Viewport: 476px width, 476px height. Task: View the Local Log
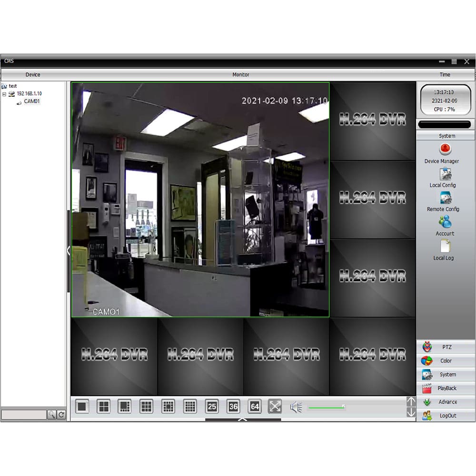(x=445, y=251)
